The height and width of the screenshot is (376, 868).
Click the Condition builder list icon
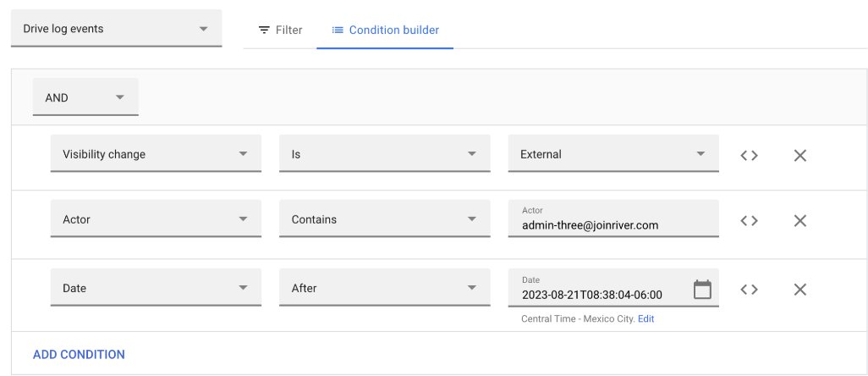[x=338, y=30]
